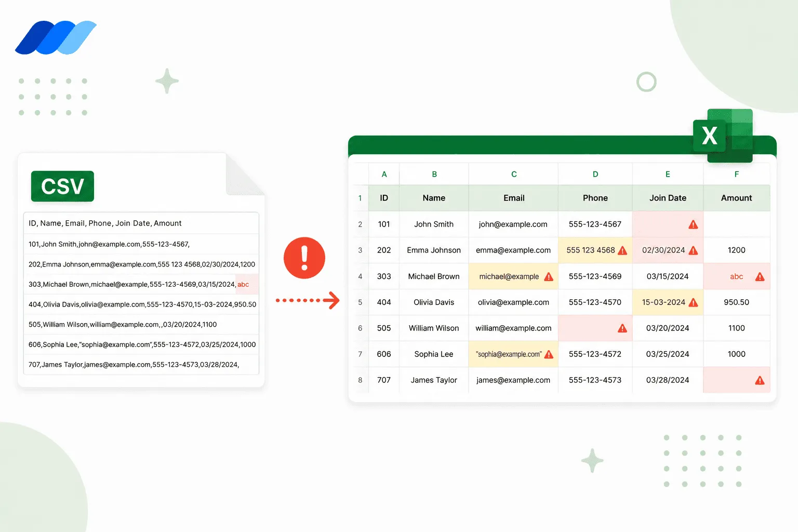Click the Name header cell
This screenshot has height=532, width=798.
coord(434,198)
